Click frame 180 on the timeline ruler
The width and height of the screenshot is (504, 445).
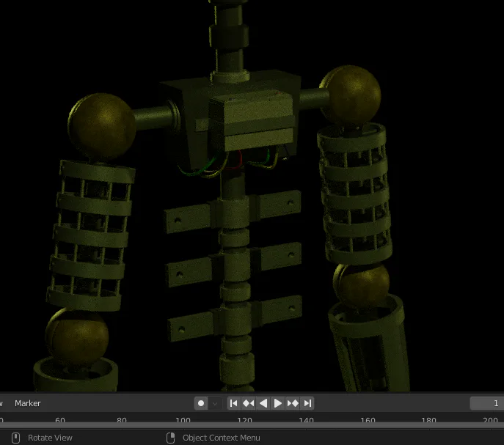(428, 420)
